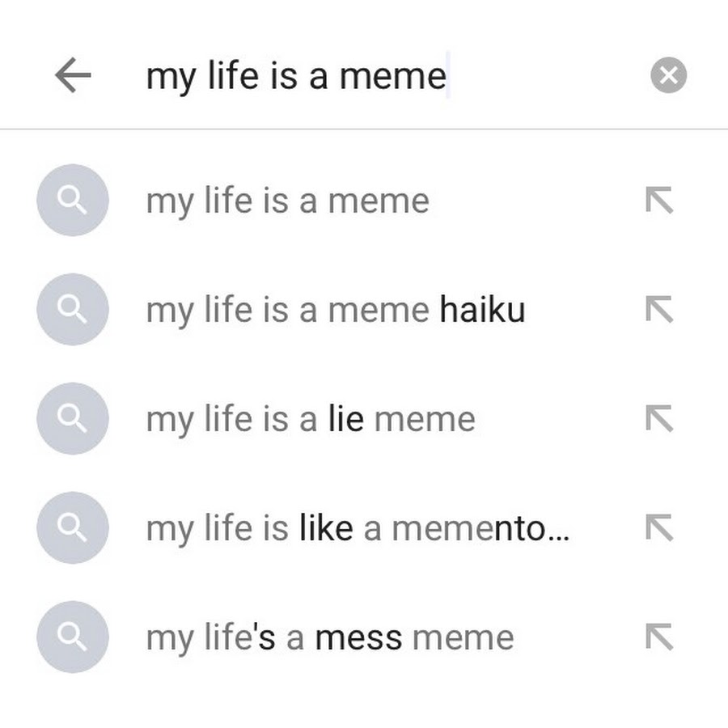Tap search icon beside "lie meme" suggestion
The height and width of the screenshot is (728, 728).
[x=73, y=419]
